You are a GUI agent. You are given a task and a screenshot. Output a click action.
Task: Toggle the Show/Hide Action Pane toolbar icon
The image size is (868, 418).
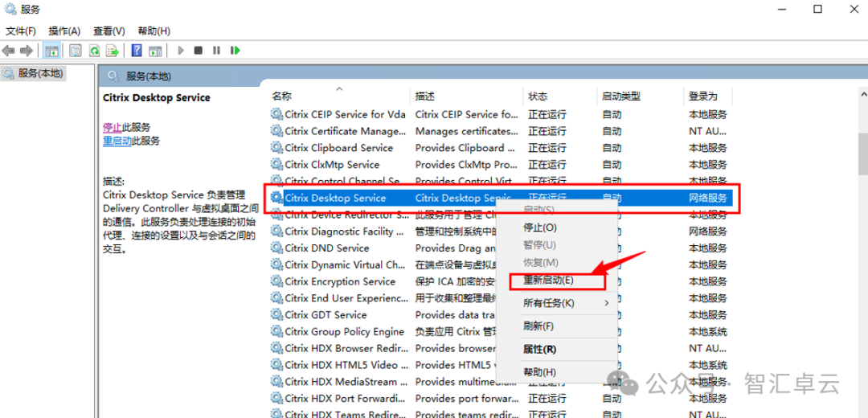[156, 51]
